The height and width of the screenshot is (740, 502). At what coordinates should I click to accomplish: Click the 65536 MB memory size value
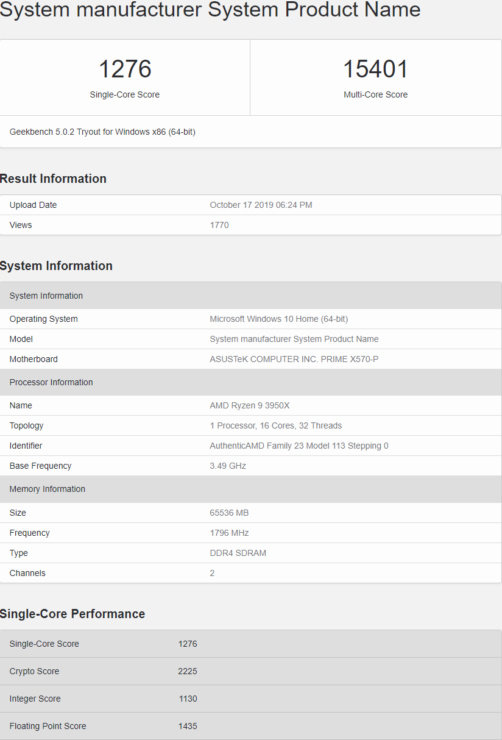[x=229, y=513]
